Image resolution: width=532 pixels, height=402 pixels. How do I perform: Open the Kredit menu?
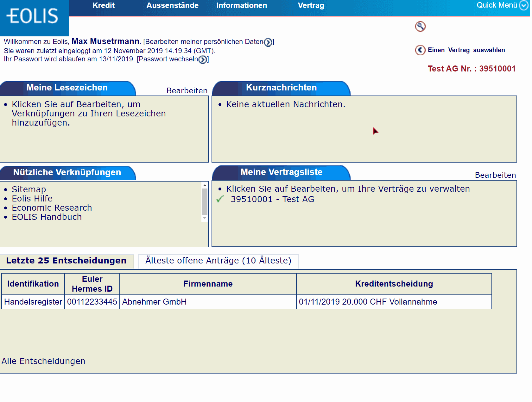[x=104, y=5]
